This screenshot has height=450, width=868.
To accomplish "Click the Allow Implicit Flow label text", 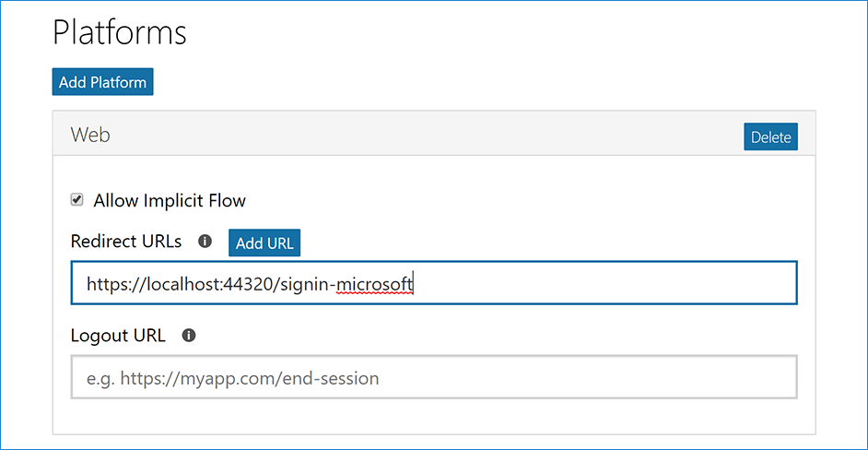I will [x=170, y=200].
